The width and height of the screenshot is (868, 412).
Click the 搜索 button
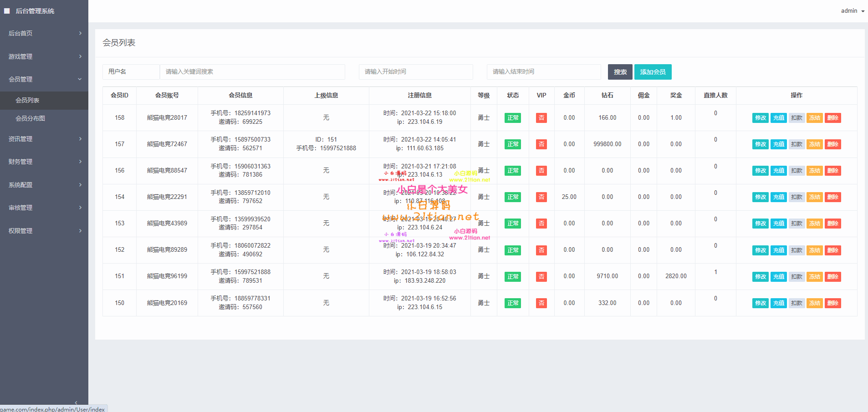tap(620, 72)
